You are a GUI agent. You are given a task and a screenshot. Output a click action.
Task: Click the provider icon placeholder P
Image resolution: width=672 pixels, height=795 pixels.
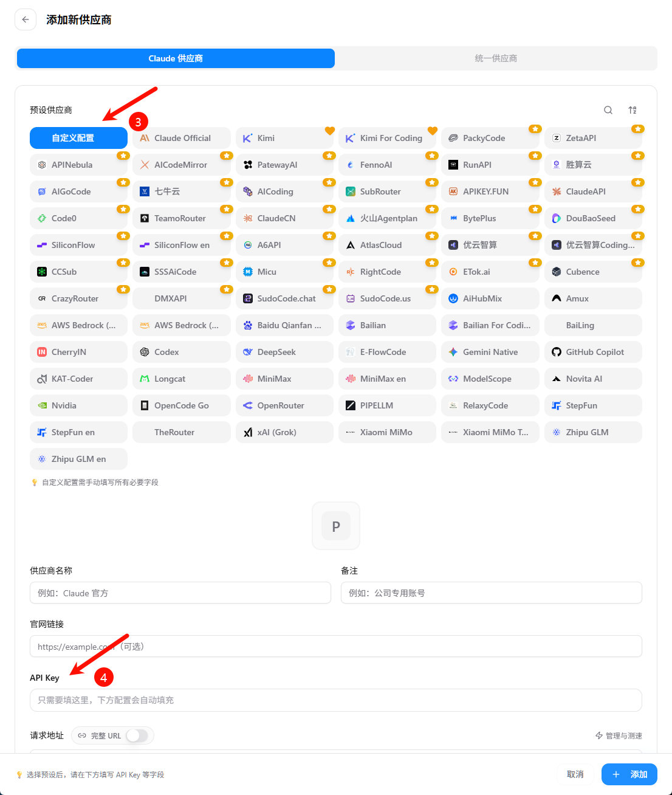[x=336, y=526]
